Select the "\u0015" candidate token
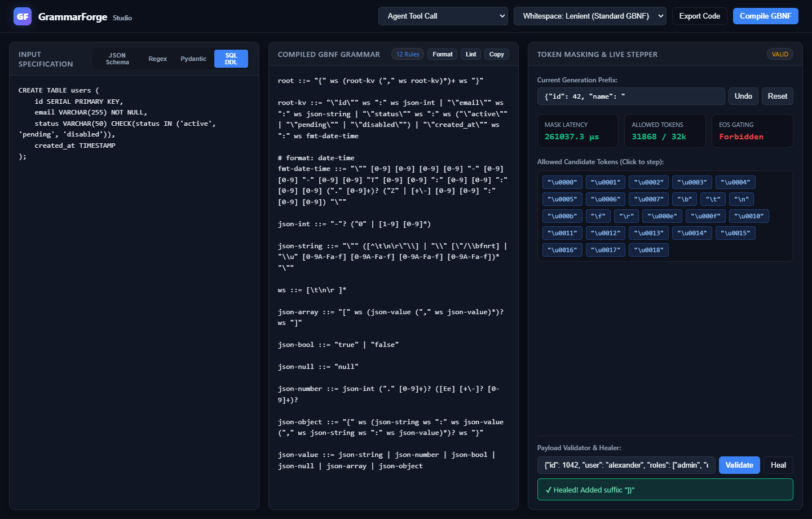The image size is (812, 519). tap(735, 233)
